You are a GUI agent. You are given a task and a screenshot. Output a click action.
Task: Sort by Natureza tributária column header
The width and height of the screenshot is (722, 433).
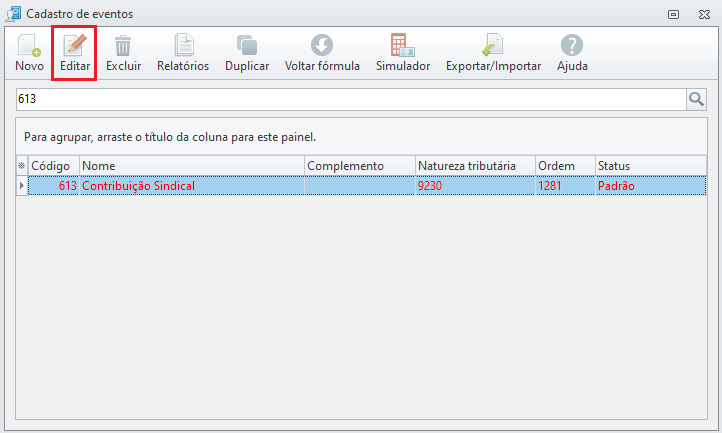pos(475,166)
